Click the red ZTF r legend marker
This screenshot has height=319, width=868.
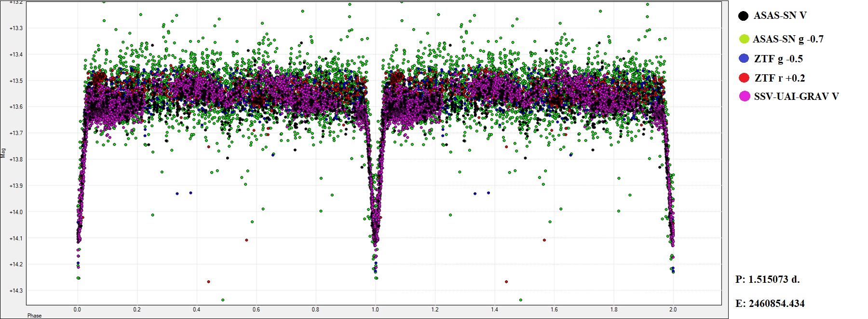[744, 78]
